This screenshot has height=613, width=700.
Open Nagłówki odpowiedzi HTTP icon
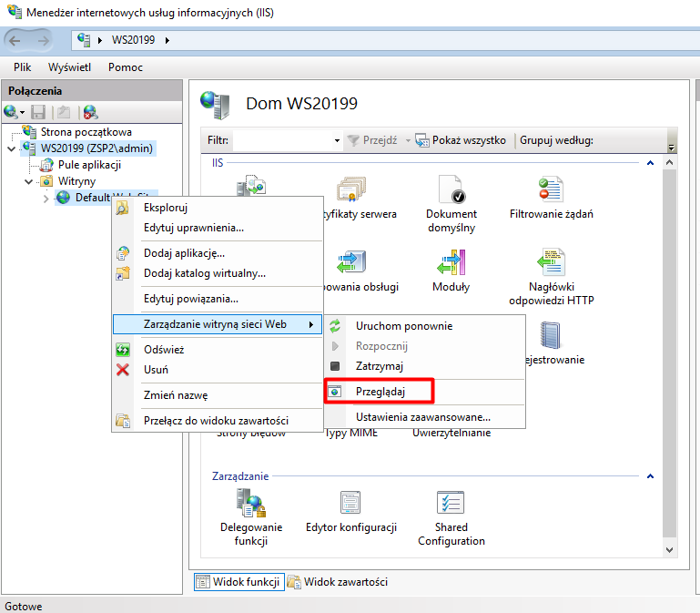coord(551,264)
